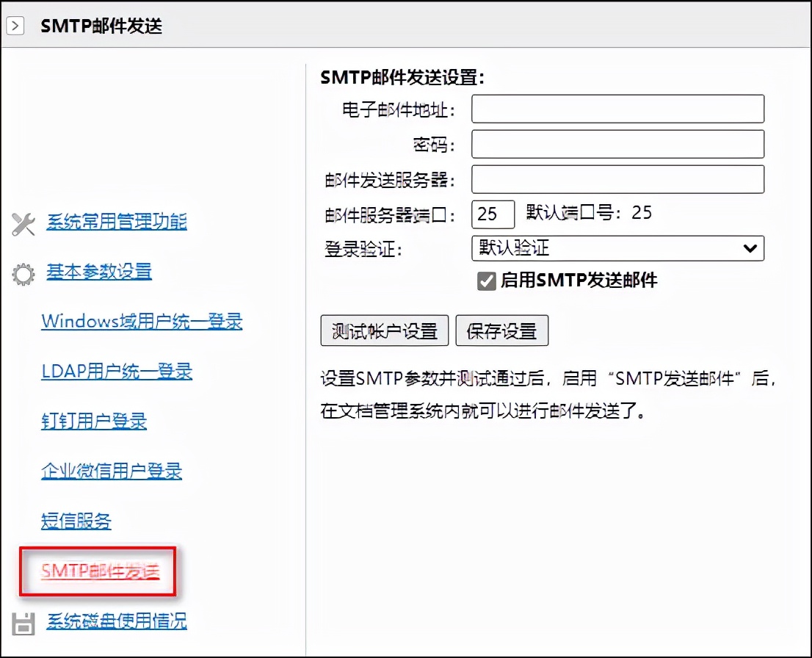812x658 pixels.
Task: Click the 钉钉用户登录 link
Action: (x=95, y=421)
